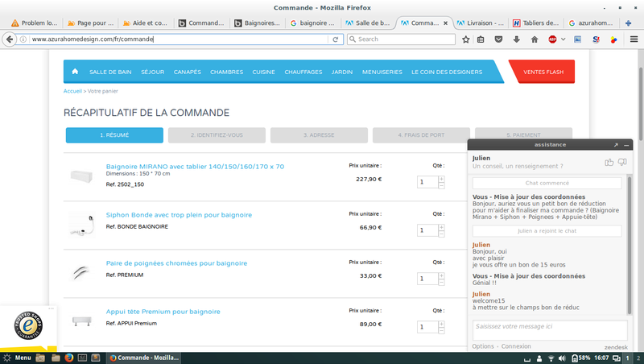Open the SALLE DE BAIN menu
Viewport: 644px width, 364px height.
tap(110, 72)
